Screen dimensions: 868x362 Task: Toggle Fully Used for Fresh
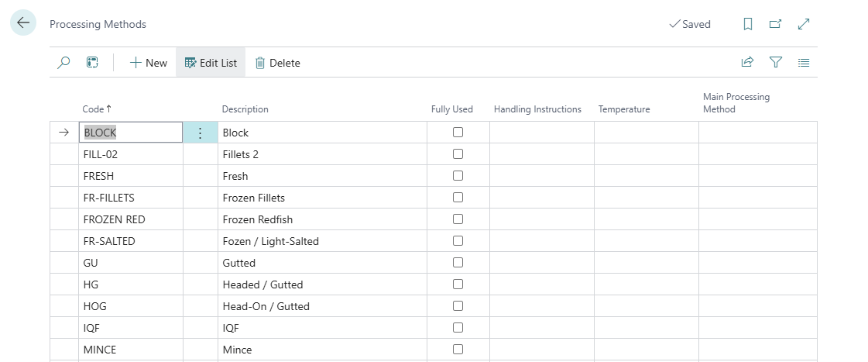[x=458, y=175]
